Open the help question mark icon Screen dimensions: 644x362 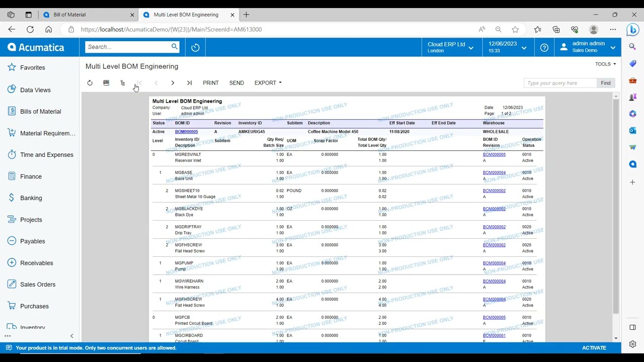pyautogui.click(x=544, y=47)
